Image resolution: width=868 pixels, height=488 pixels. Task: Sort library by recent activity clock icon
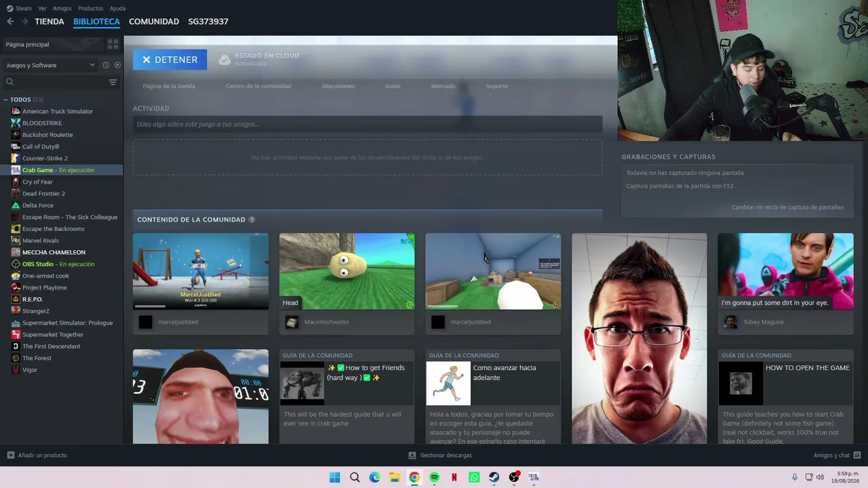click(106, 65)
